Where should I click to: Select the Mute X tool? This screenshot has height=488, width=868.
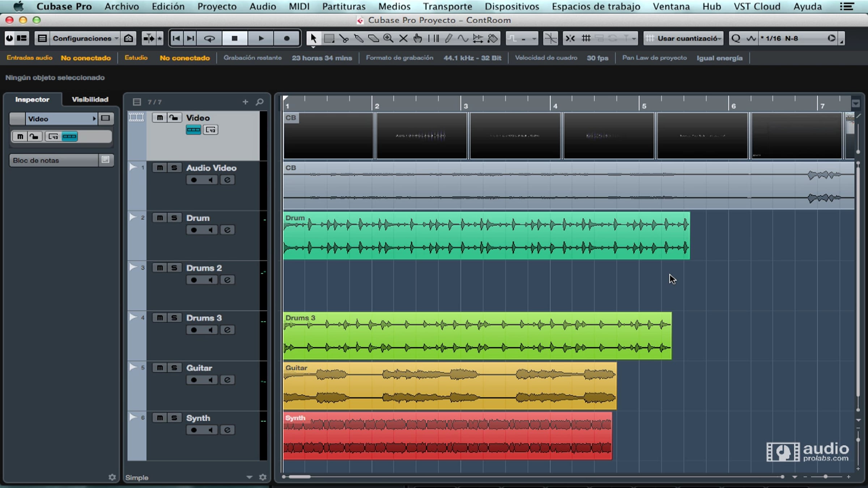coord(403,38)
